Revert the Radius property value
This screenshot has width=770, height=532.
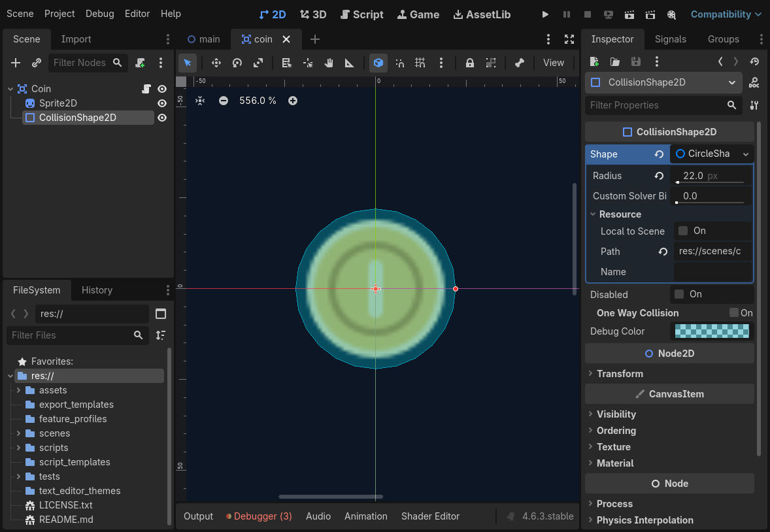659,176
